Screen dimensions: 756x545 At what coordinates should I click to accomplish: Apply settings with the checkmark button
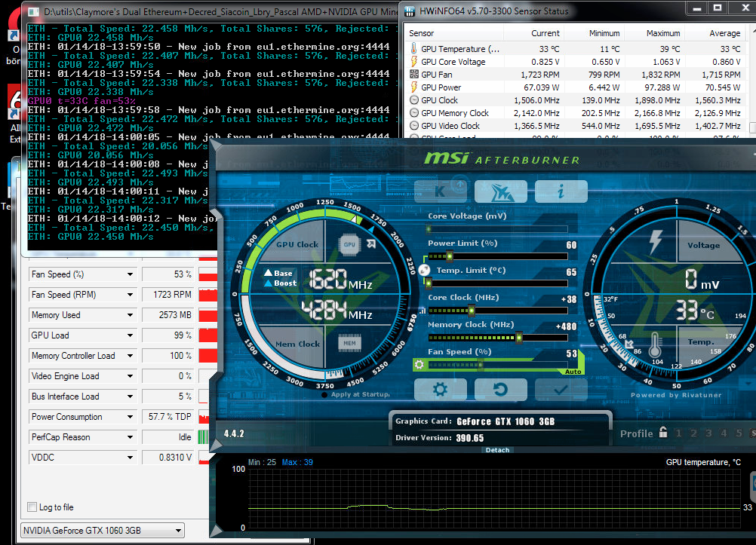pos(561,390)
